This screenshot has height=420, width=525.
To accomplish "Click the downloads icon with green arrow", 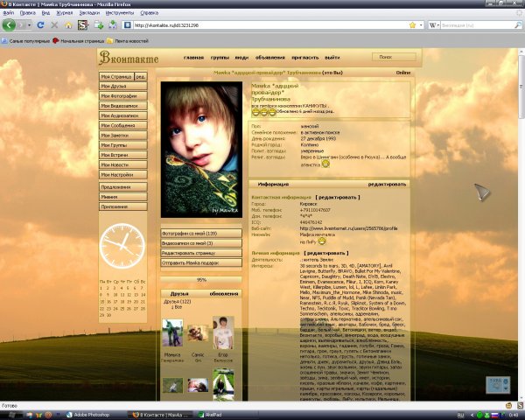I will click(x=113, y=24).
